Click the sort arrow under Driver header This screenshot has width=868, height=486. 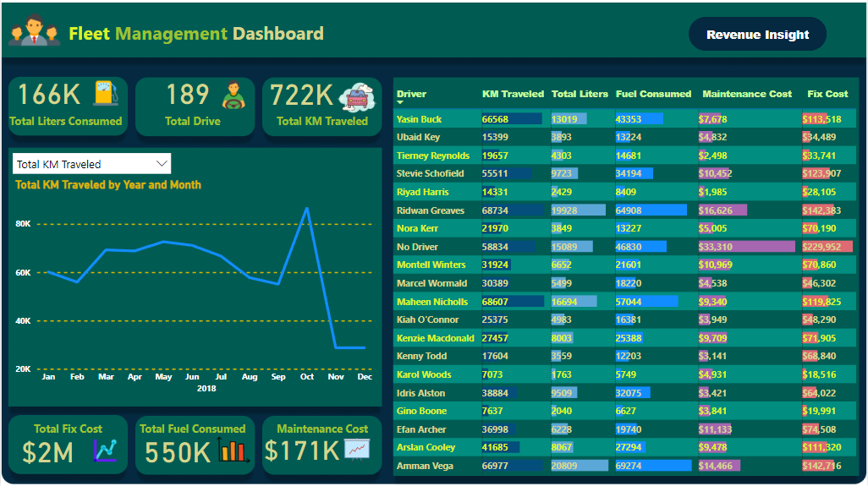[400, 102]
